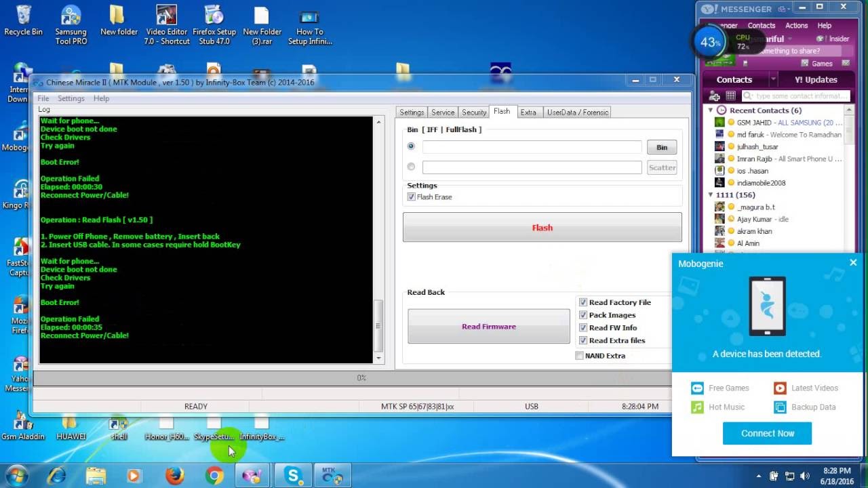This screenshot has width=868, height=488.
Task: Toggle the Read Factory File checkbox
Action: pyautogui.click(x=583, y=302)
